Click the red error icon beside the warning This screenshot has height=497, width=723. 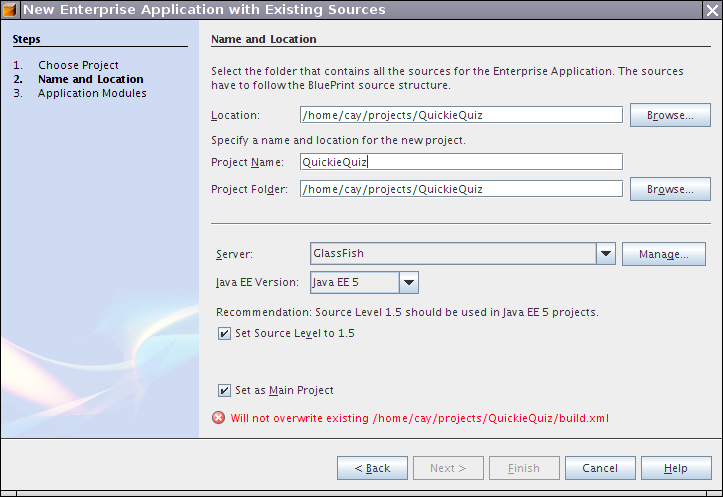pyautogui.click(x=218, y=419)
